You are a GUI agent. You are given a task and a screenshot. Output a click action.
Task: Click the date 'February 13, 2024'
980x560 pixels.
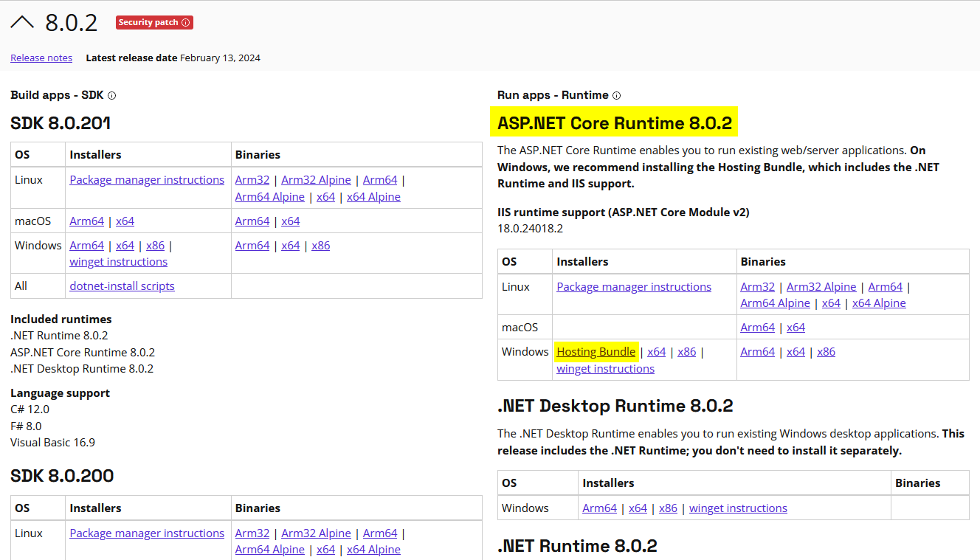pyautogui.click(x=220, y=58)
